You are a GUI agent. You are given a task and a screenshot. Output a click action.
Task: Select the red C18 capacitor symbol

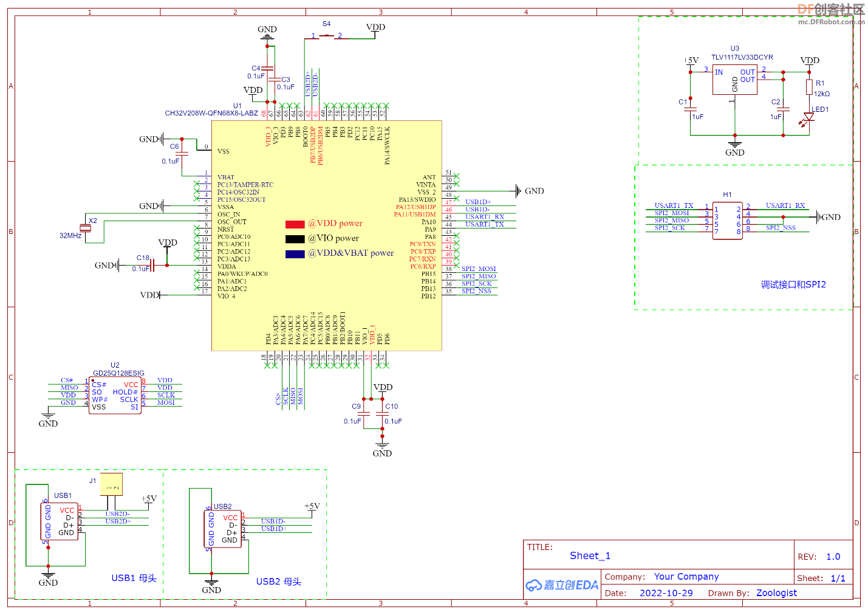tap(152, 266)
